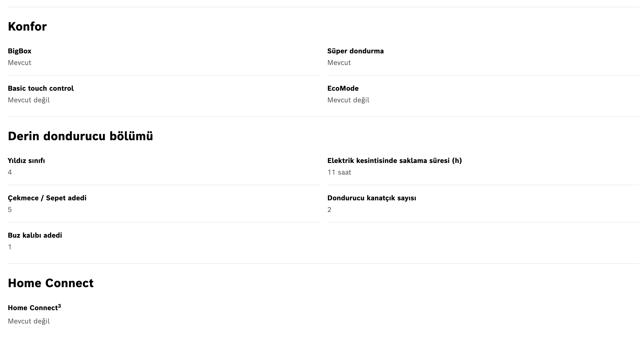Viewport: 644px width, 340px height.
Task: Click Mevcut değil under Home Connect
Action: point(29,321)
